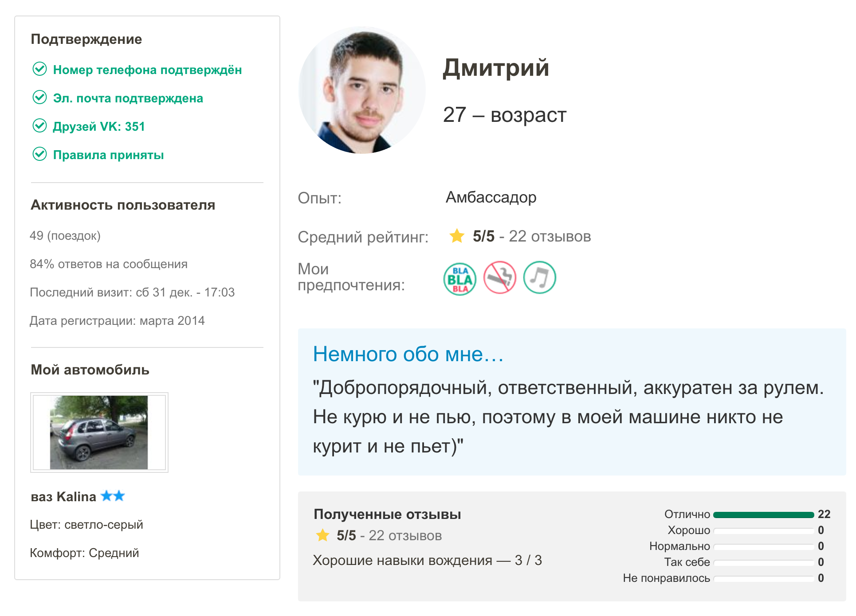This screenshot has width=856, height=616.
Task: Click the checkmark icon next to Эл. почта подтверждена
Action: click(40, 97)
